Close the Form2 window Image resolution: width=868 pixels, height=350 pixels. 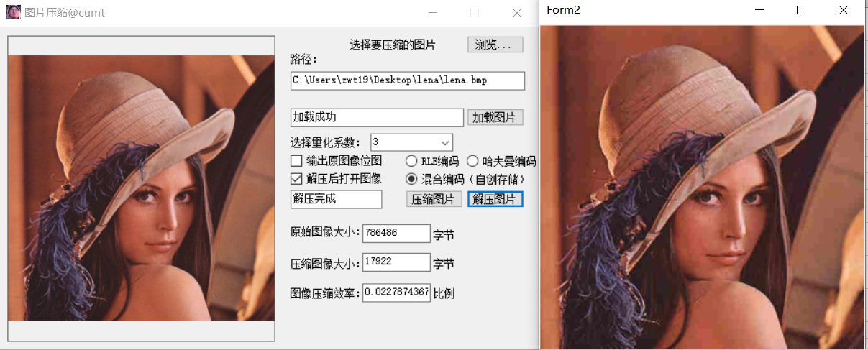point(844,10)
